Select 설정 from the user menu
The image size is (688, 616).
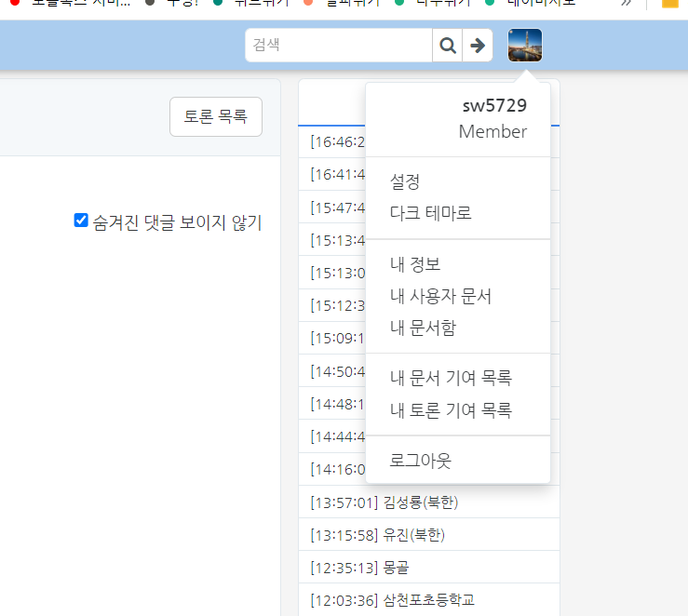pos(405,181)
